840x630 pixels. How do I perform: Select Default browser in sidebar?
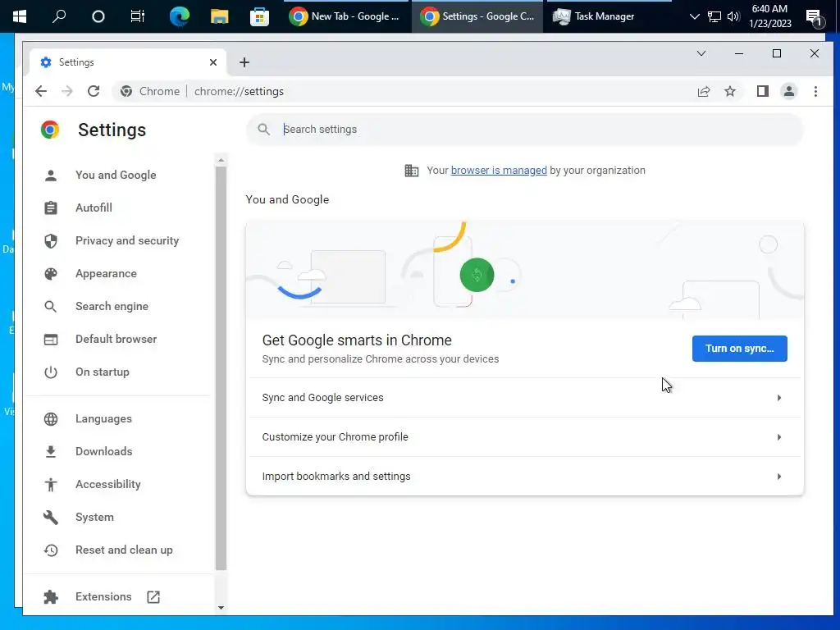pyautogui.click(x=116, y=339)
